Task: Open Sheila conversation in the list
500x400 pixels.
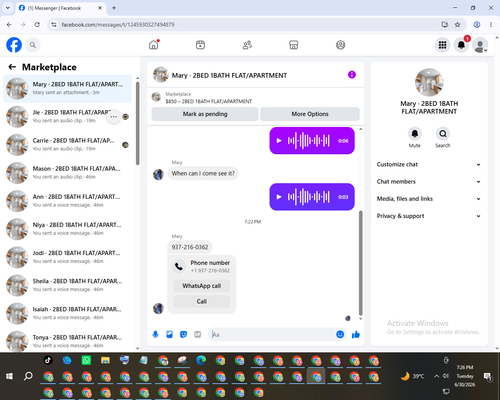Action: [68, 285]
